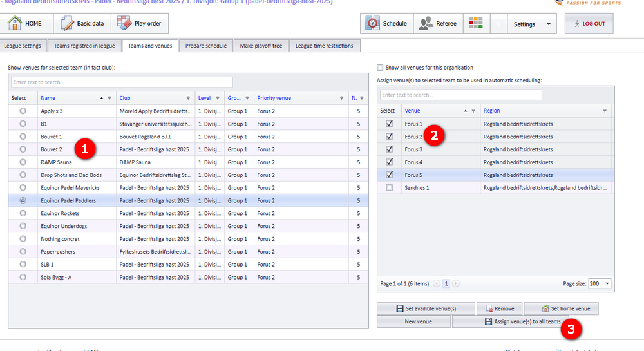Click page 1 in venue pager
The width and height of the screenshot is (644, 351).
446,283
